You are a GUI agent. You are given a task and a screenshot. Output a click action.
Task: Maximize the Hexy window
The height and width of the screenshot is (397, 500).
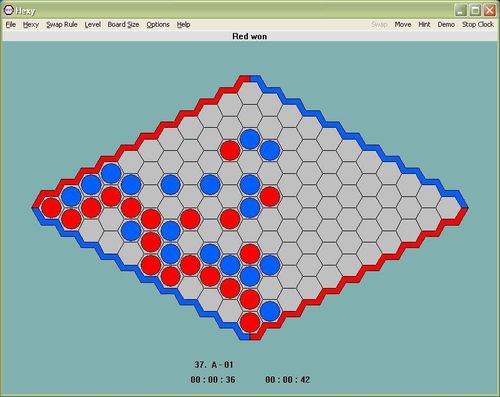coord(475,10)
